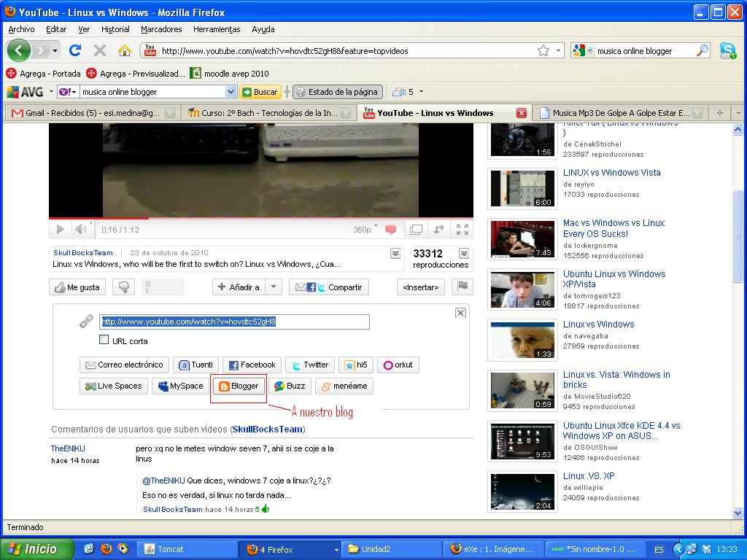Screen dimensions: 747x560
Task: Go to the Firefox home page icon
Action: pos(124,50)
